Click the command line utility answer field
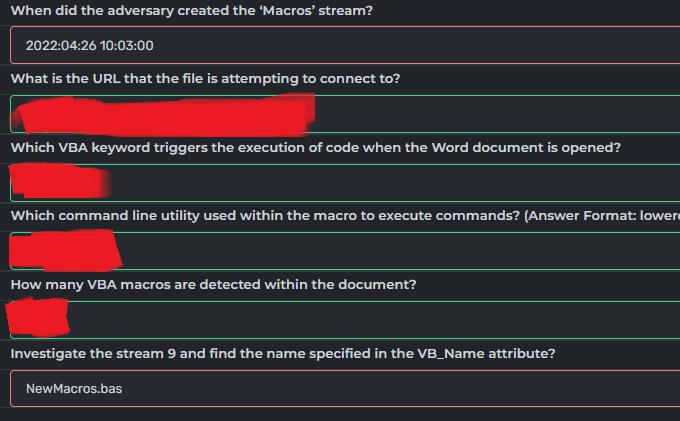Viewport: 680px width, 421px height. [345, 251]
